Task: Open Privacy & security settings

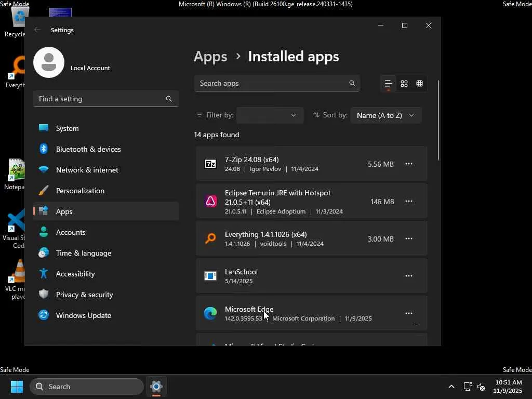Action: (x=106, y=294)
